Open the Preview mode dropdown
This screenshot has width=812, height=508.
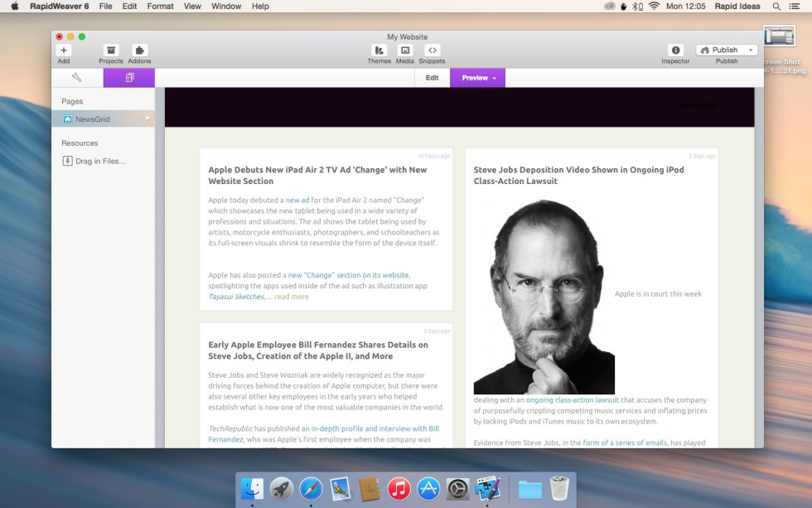click(x=477, y=78)
